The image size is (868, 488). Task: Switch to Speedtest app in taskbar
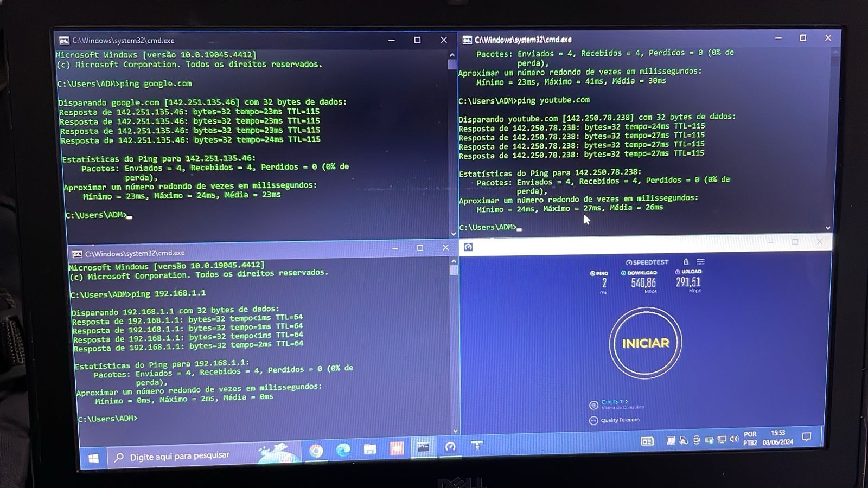[x=450, y=447]
